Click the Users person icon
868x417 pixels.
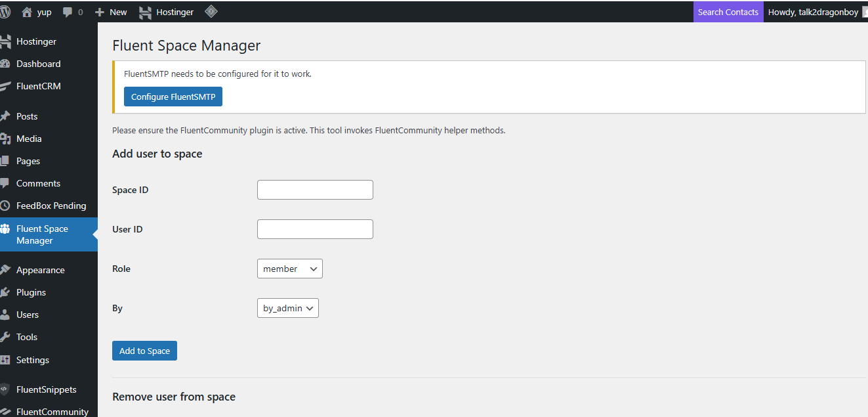(x=5, y=315)
